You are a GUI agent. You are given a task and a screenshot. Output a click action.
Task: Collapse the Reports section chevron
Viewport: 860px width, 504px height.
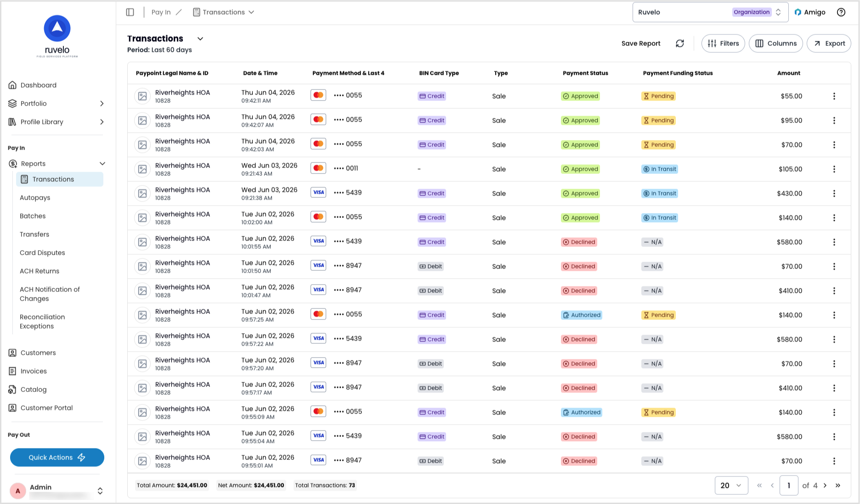click(x=102, y=164)
